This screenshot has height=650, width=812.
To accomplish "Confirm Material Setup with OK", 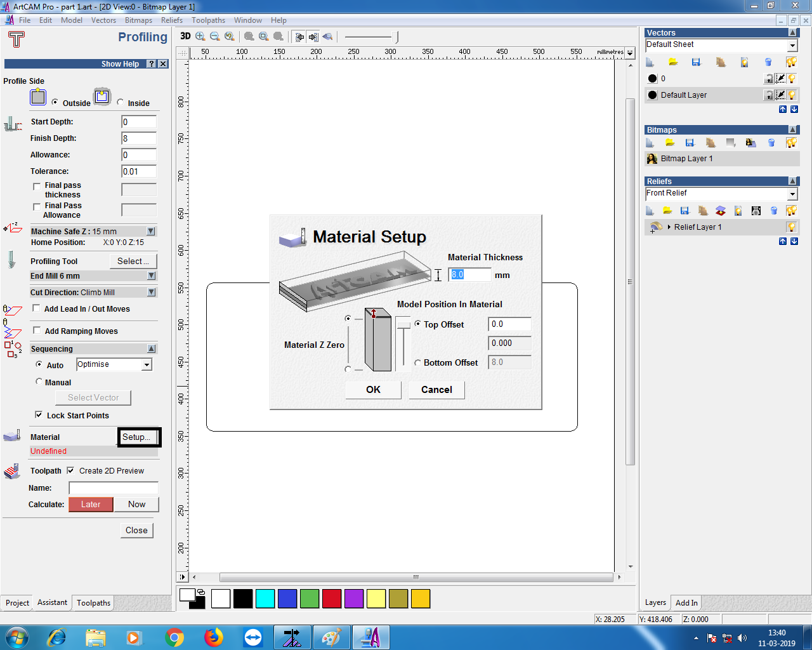I will (373, 390).
